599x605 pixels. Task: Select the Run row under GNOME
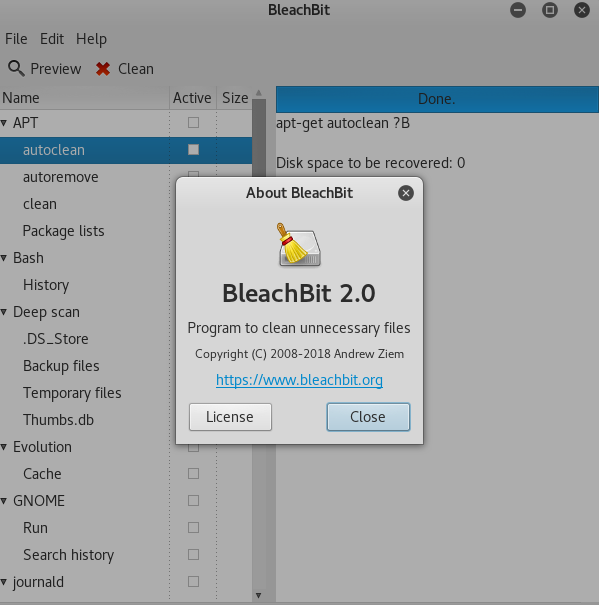[35, 528]
